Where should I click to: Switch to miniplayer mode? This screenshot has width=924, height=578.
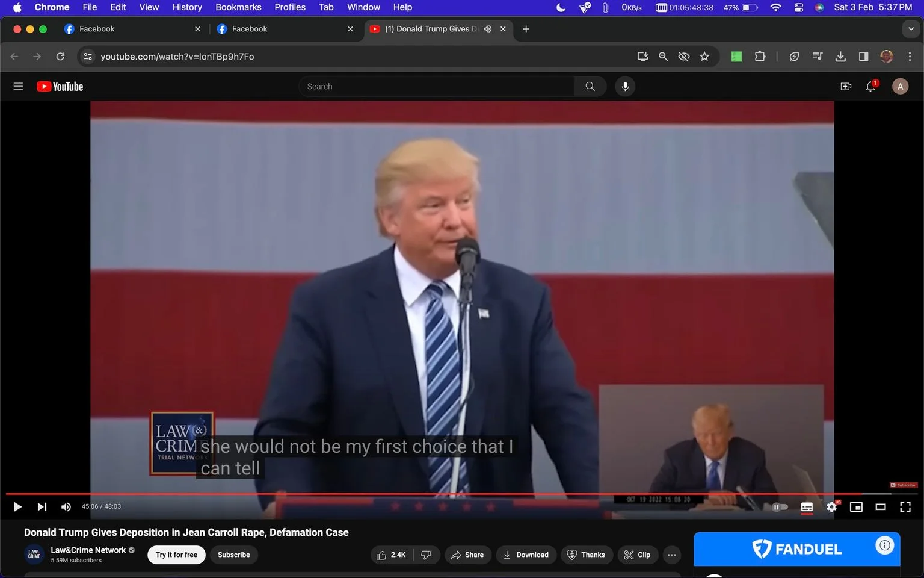(x=856, y=507)
